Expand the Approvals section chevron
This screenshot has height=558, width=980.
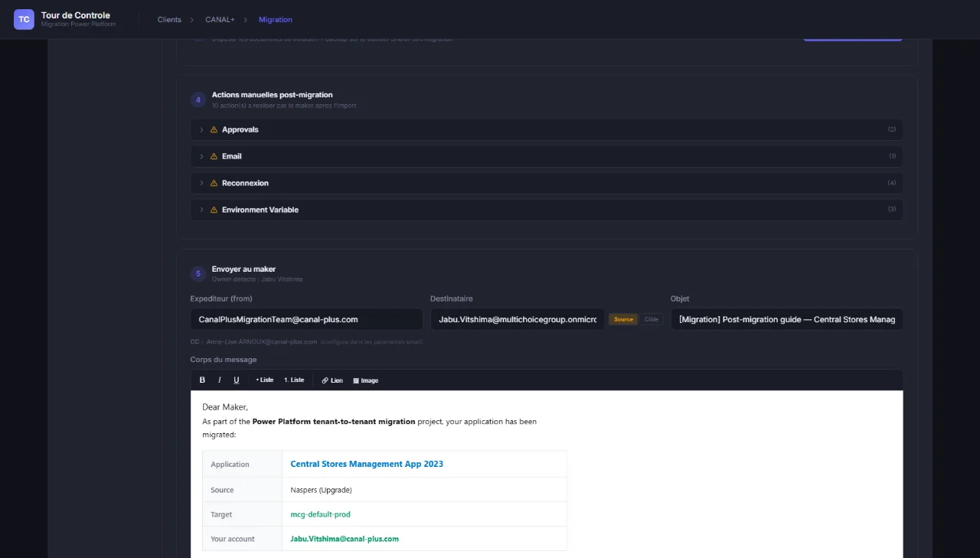click(202, 129)
